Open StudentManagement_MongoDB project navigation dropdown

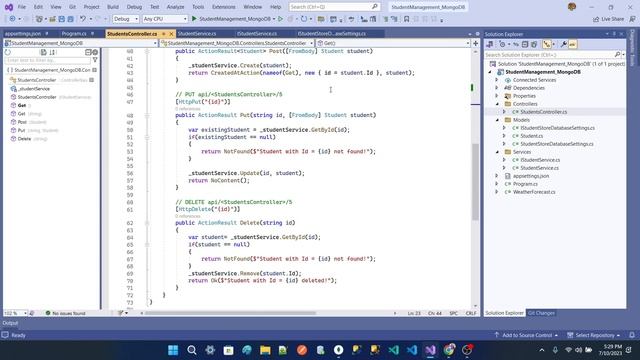pos(80,43)
